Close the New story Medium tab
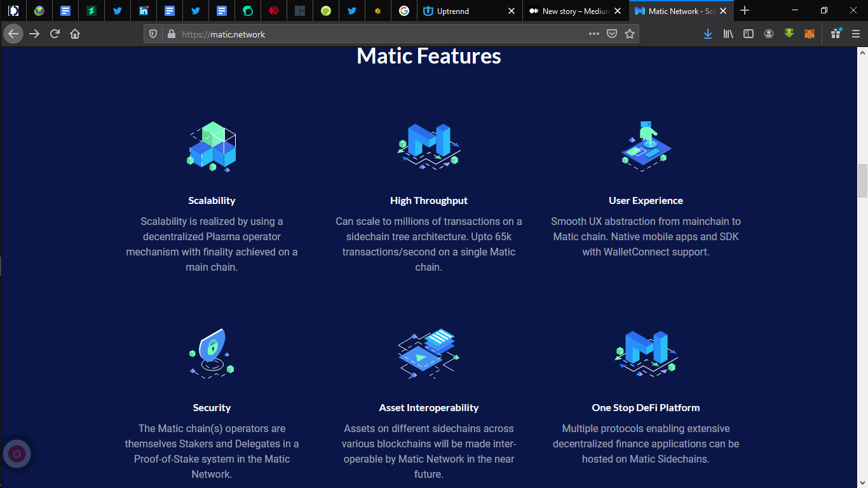868x488 pixels. point(618,11)
